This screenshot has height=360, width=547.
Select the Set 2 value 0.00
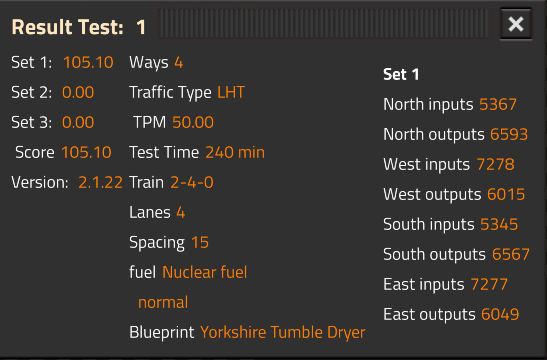pyautogui.click(x=78, y=93)
